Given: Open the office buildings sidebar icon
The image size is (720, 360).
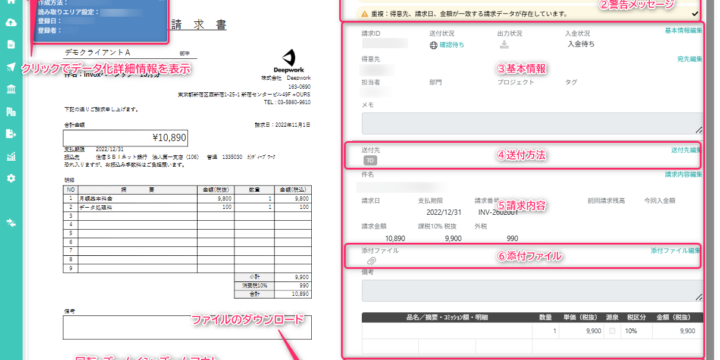Looking at the screenshot, I should [x=11, y=112].
